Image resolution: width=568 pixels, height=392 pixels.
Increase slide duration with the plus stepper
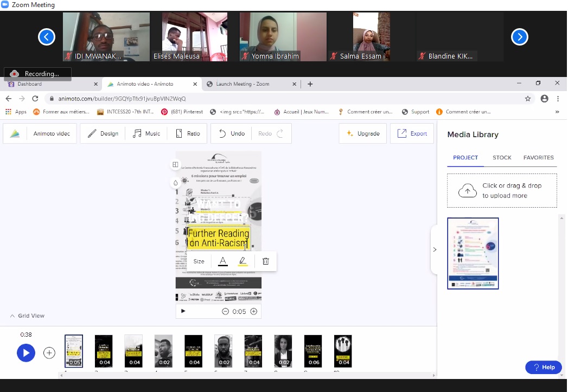tap(253, 311)
